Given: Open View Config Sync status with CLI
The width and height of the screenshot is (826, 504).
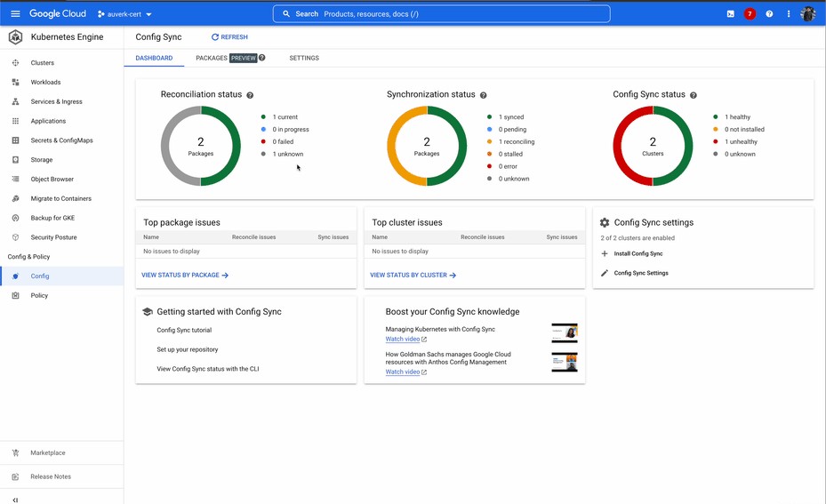Looking at the screenshot, I should (x=207, y=369).
